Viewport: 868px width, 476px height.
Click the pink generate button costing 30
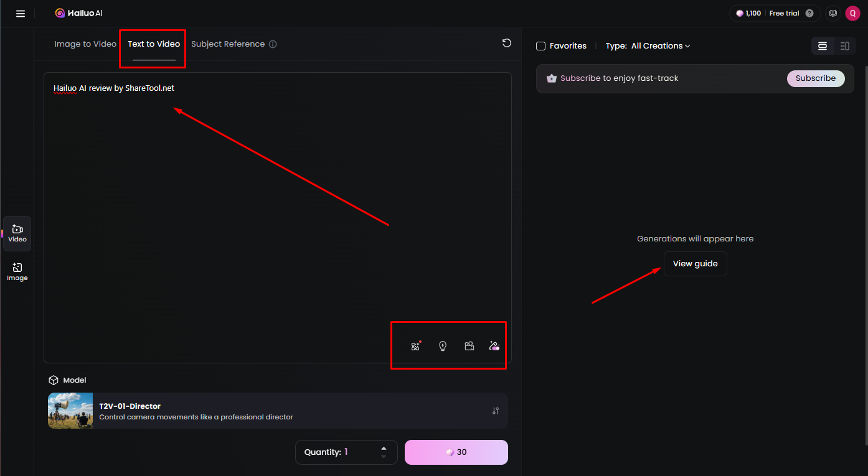[456, 452]
